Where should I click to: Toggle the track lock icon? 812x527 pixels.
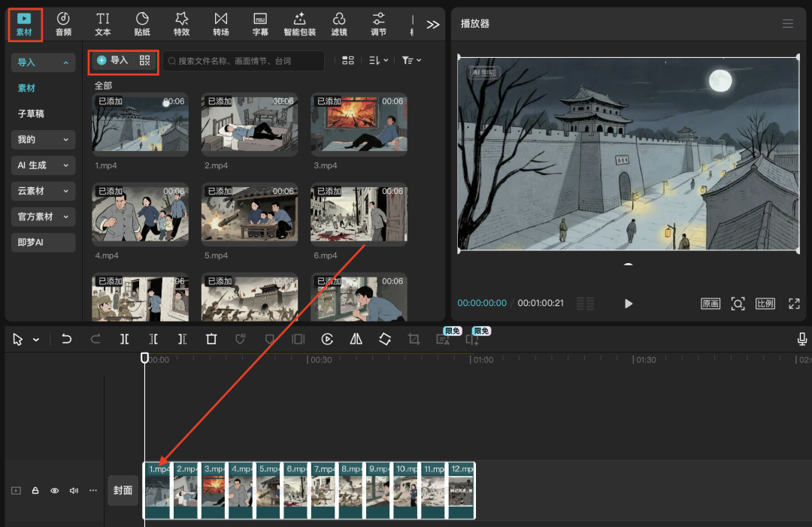35,490
